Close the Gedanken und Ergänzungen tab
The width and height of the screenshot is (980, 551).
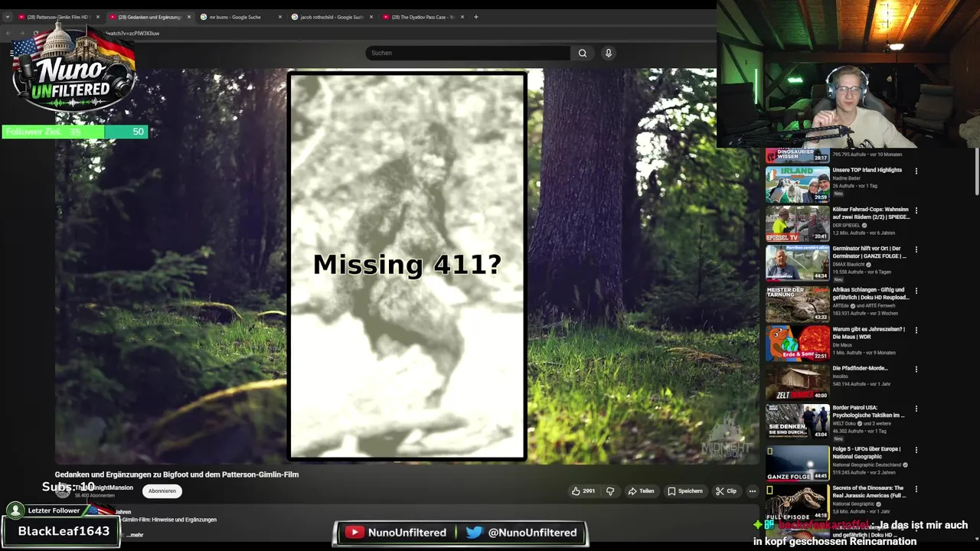(x=189, y=17)
